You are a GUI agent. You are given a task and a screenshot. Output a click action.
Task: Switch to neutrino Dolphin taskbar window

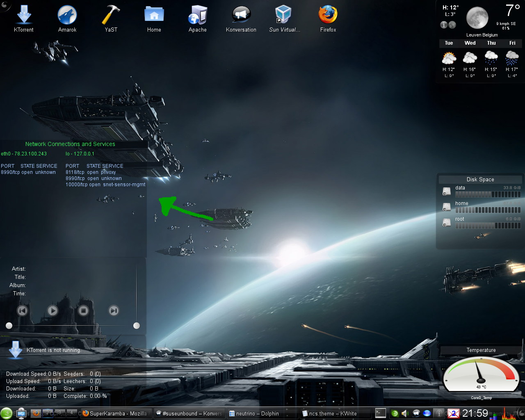(x=263, y=413)
